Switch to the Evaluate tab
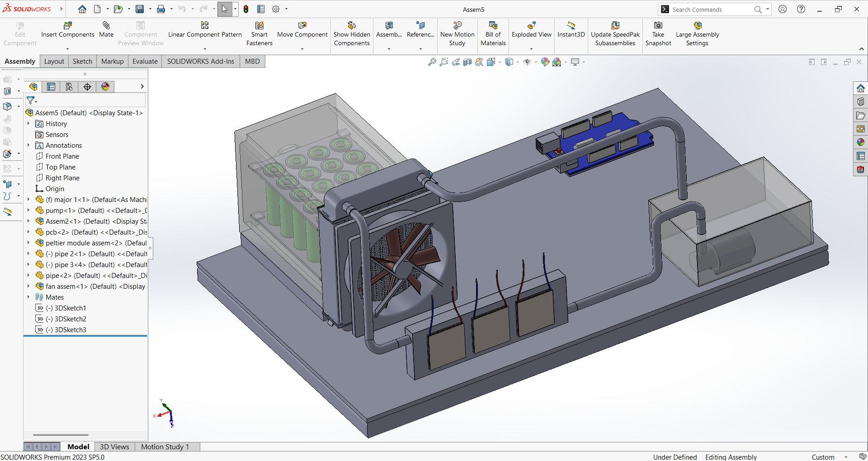 [x=145, y=61]
